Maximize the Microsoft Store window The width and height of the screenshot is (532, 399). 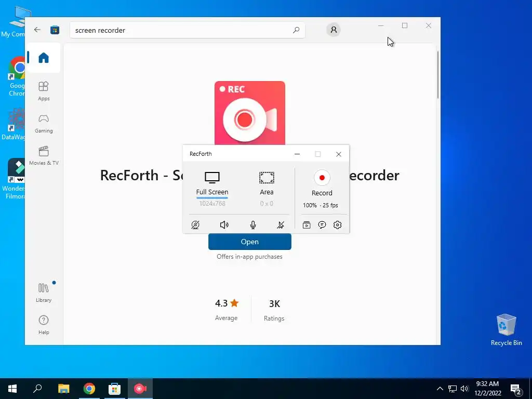click(404, 25)
